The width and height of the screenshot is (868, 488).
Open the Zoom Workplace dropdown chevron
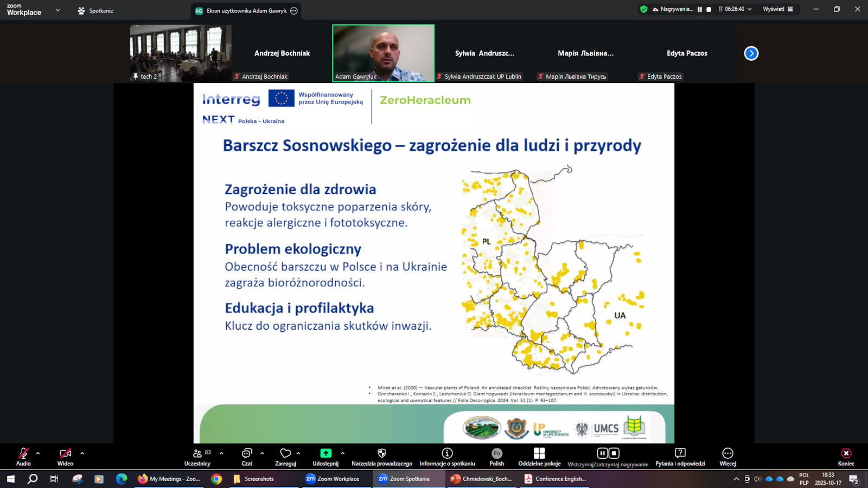pos(58,10)
